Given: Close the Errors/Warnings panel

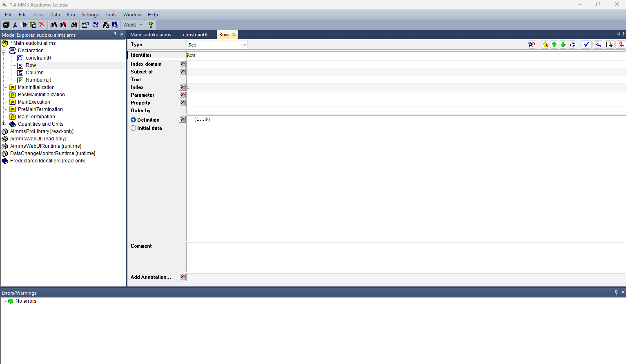Looking at the screenshot, I should tap(623, 292).
